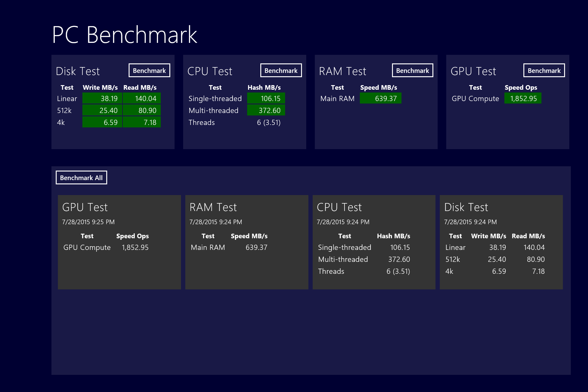
Task: Click the Multi-threaded hash value 372.60
Action: (266, 110)
